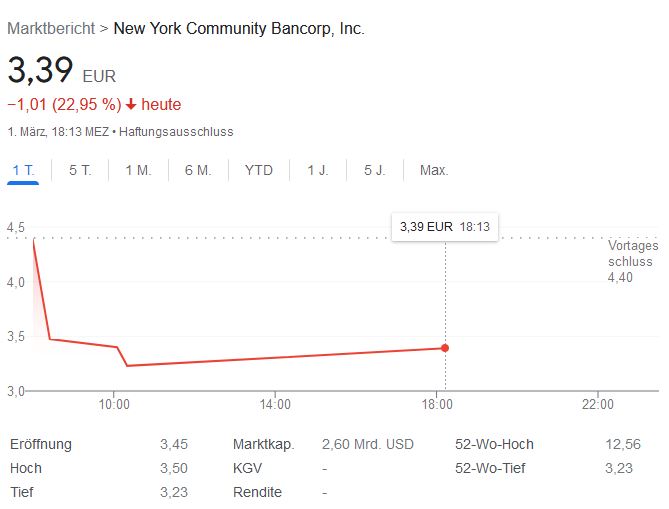Click the red data point on chart
669x509 pixels.
[x=445, y=348]
